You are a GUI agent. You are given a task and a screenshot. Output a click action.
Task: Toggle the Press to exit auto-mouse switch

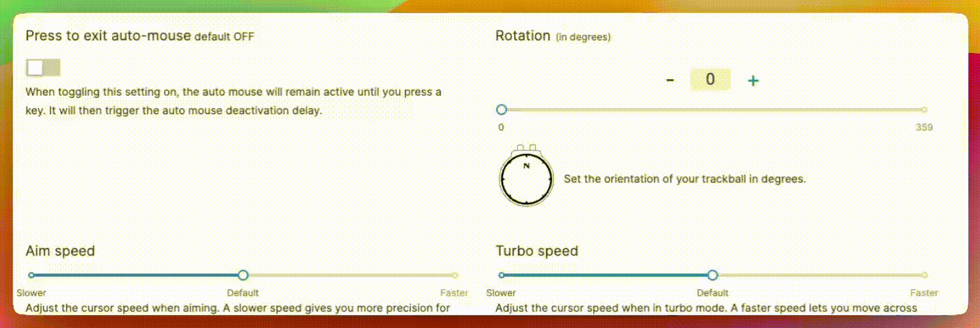(43, 68)
